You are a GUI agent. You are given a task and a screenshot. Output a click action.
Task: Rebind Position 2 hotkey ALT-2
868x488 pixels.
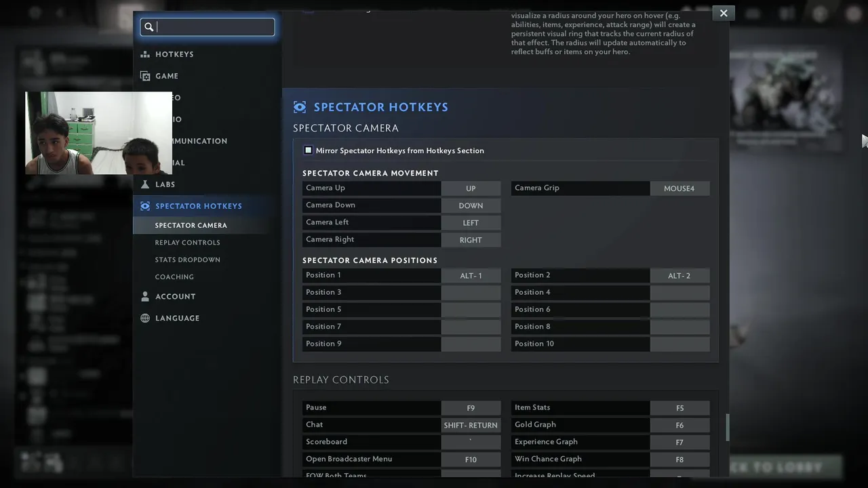679,276
